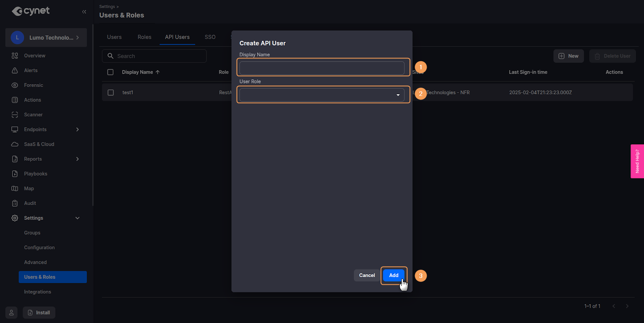Open the Scanner icon in sidebar
The width and height of the screenshot is (644, 323).
point(15,115)
